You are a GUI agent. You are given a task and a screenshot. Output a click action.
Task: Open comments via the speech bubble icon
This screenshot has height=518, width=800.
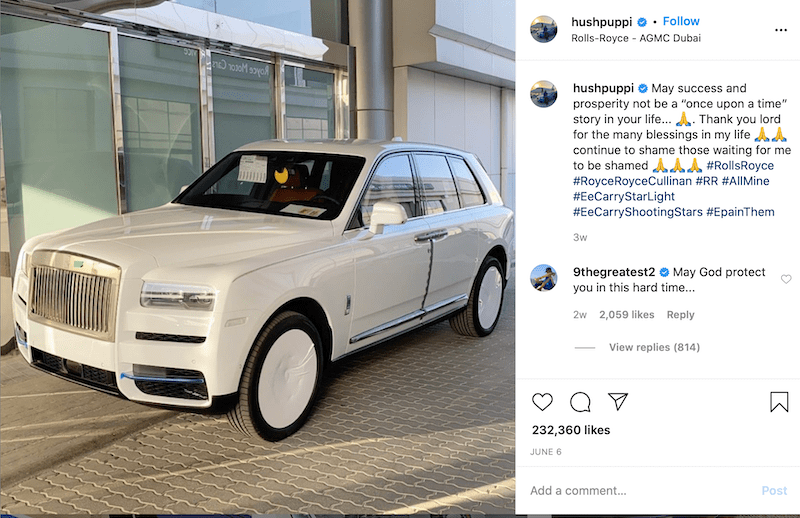pyautogui.click(x=580, y=402)
